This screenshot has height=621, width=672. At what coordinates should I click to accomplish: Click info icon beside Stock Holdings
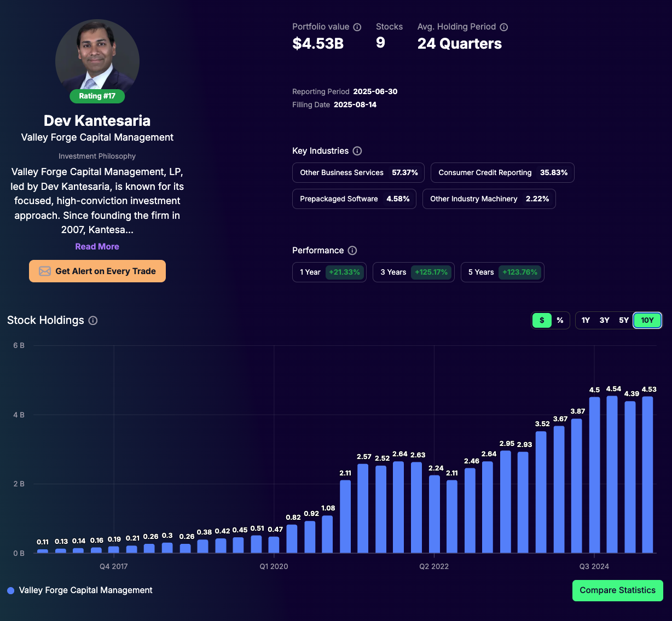tap(93, 321)
